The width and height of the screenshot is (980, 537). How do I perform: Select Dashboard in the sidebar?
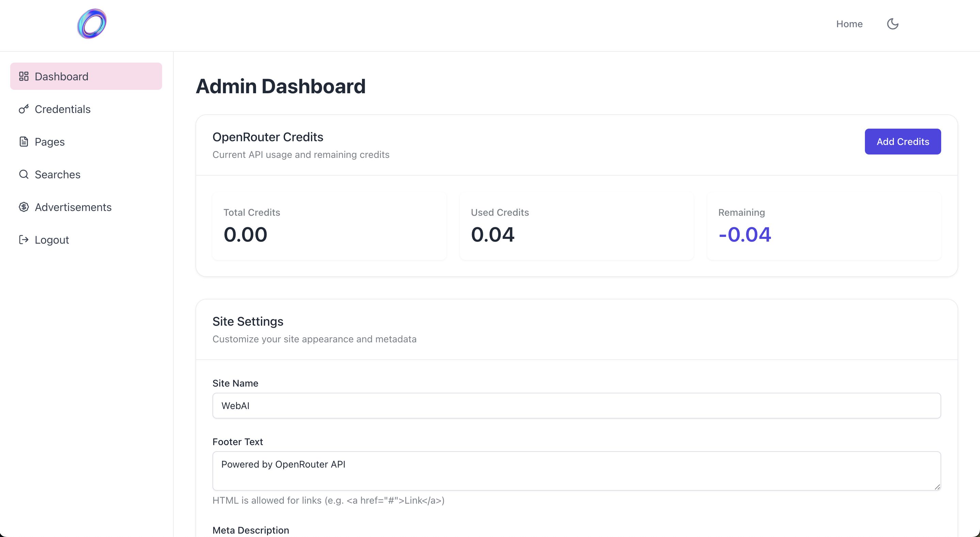pos(86,77)
